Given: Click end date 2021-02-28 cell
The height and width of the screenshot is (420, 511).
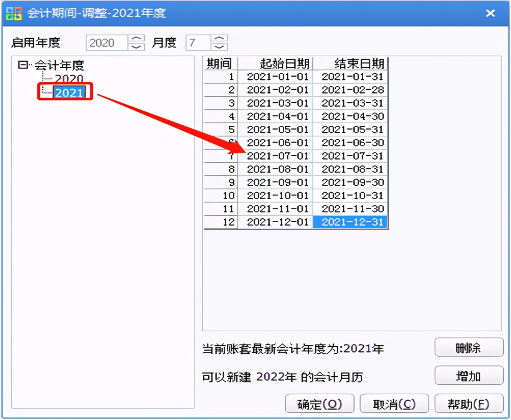Looking at the screenshot, I should pos(350,90).
